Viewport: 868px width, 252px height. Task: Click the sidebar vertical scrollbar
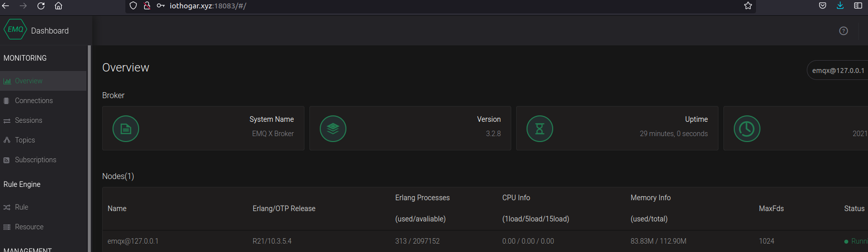[x=89, y=148]
